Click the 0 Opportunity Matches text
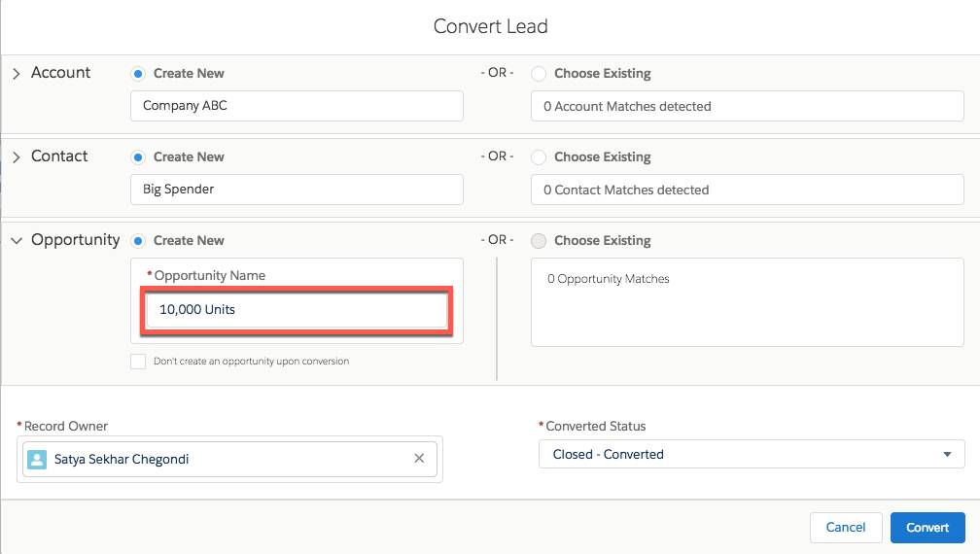 click(x=609, y=279)
